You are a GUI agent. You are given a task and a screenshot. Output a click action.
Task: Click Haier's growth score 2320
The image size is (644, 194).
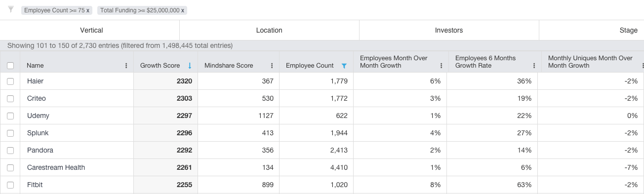184,81
